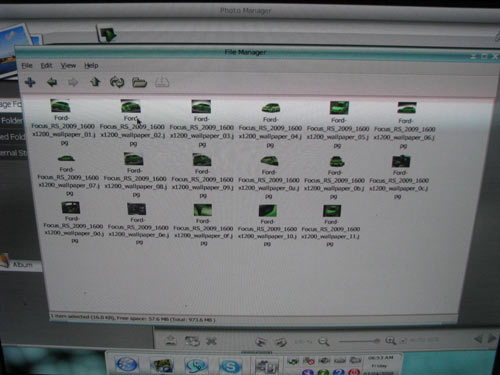Rotate the photo right in Photo Manager

281,342
